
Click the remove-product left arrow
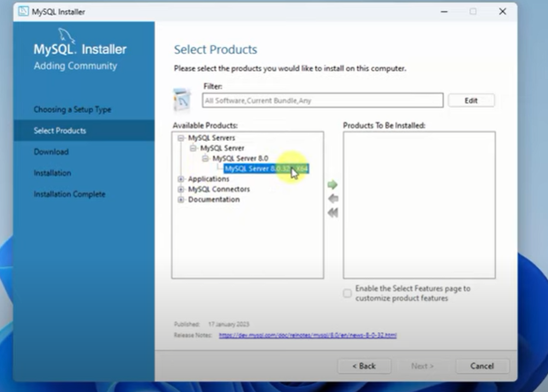tap(333, 199)
